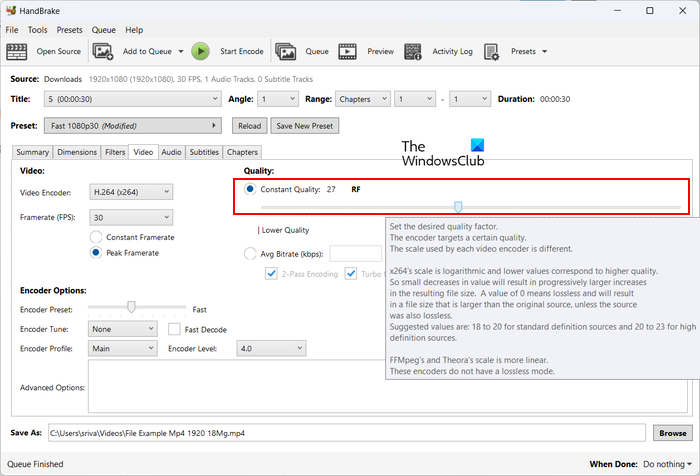This screenshot has width=700, height=476.
Task: Expand the Add to Queue dropdown arrow
Action: point(181,51)
